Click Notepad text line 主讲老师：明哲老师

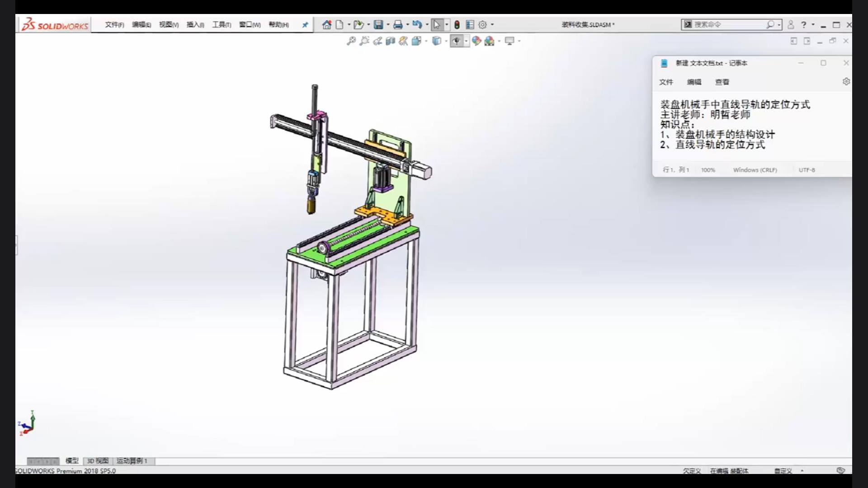[x=705, y=115]
